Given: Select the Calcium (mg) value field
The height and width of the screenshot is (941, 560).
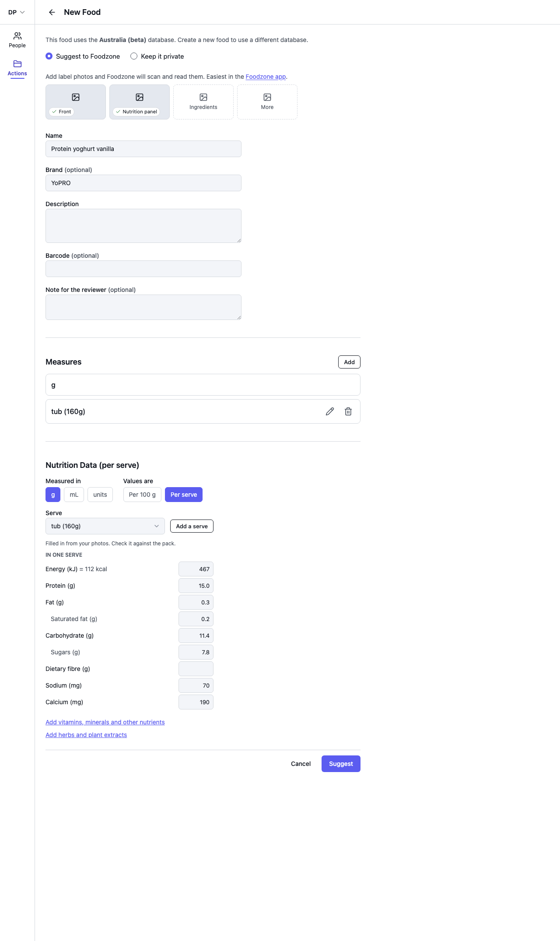Looking at the screenshot, I should tap(196, 702).
